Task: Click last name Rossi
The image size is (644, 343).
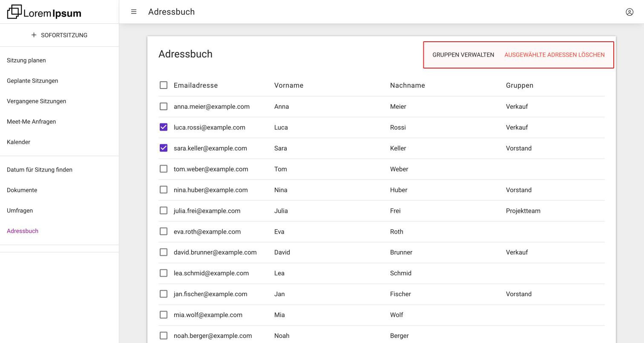Action: [398, 128]
